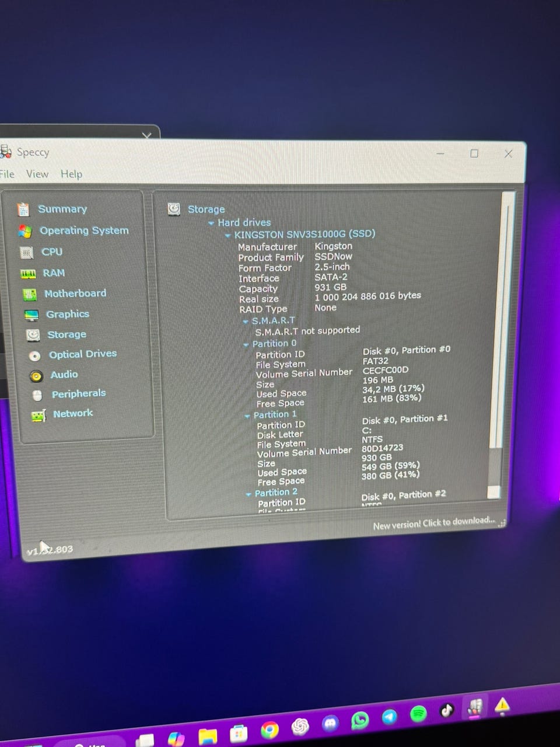Open Microsoft Store from taskbar

pos(239,733)
